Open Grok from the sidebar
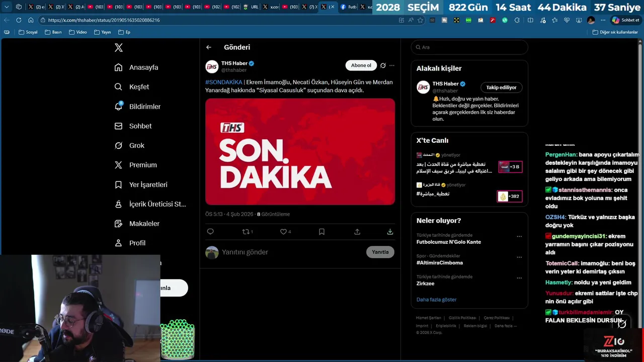 click(x=129, y=145)
